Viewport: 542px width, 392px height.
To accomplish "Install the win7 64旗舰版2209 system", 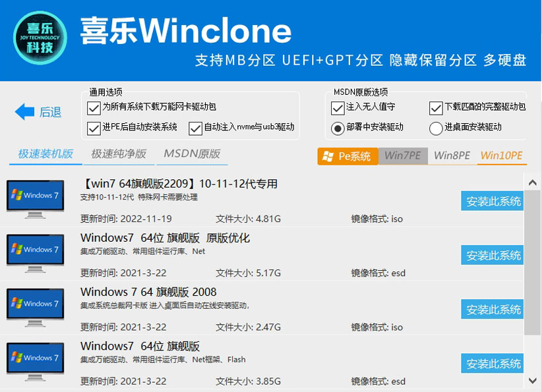I will tap(493, 201).
